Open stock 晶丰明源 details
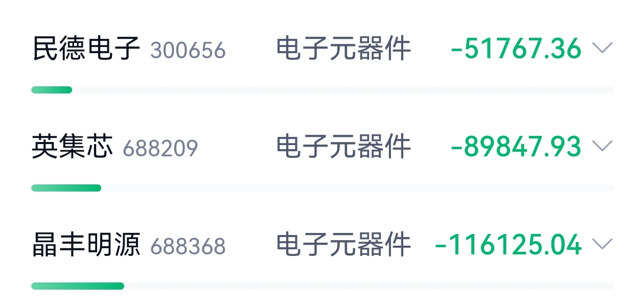This screenshot has height=307, width=644. pyautogui.click(x=86, y=245)
